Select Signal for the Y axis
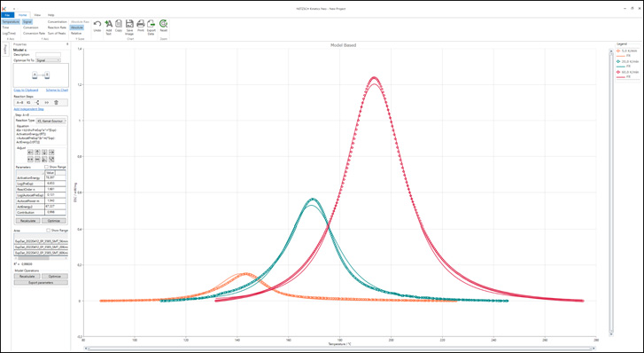 27,22
